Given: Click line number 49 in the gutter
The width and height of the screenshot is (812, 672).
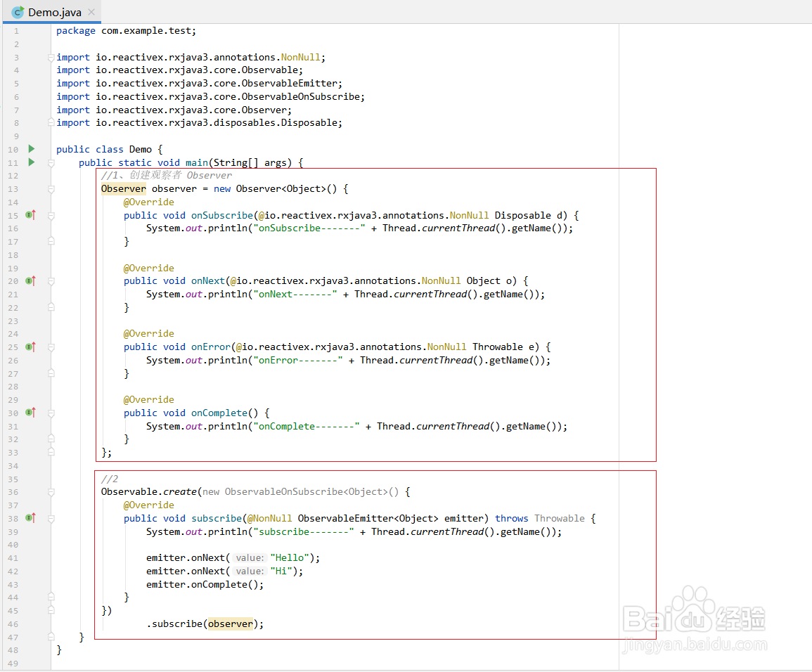Looking at the screenshot, I should click(x=13, y=663).
